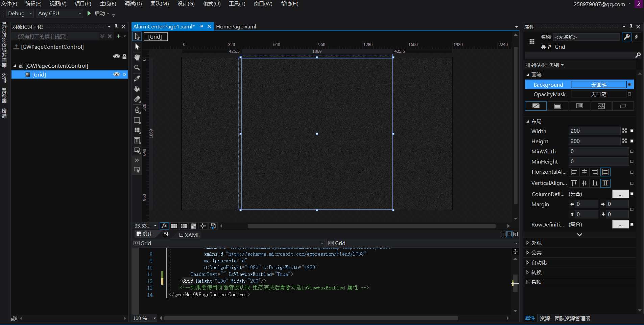Toggle the lock-all icon in Objects panel
Screen dimensions: 644x325
coord(124,57)
